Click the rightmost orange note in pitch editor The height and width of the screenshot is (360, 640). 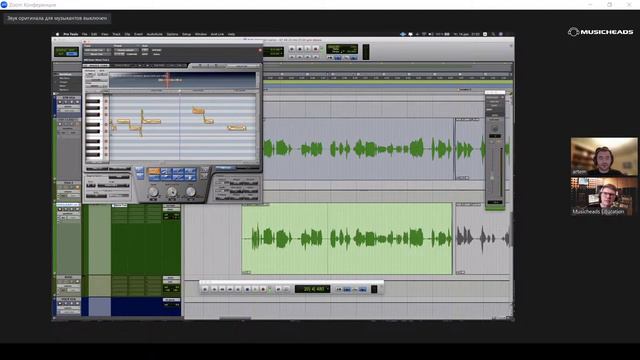237,128
